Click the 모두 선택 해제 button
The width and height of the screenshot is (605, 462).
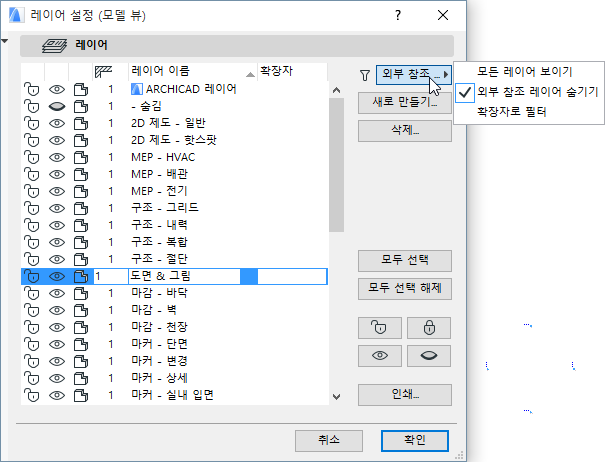pyautogui.click(x=405, y=288)
